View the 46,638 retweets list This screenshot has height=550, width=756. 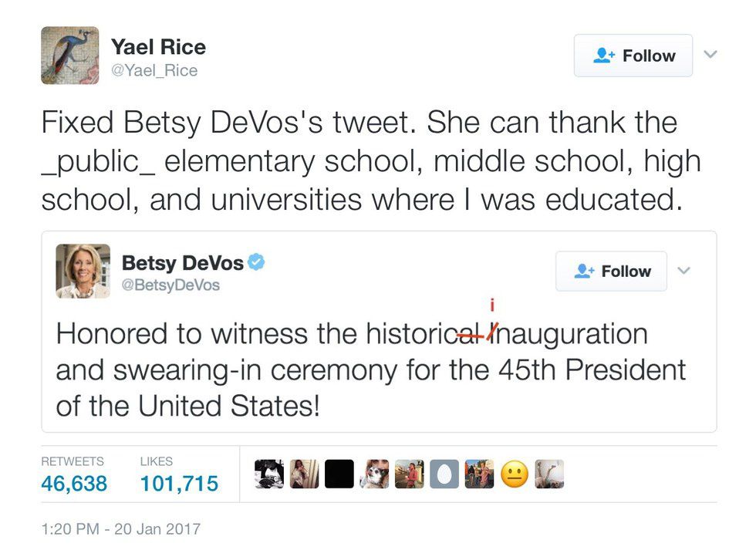click(x=73, y=484)
